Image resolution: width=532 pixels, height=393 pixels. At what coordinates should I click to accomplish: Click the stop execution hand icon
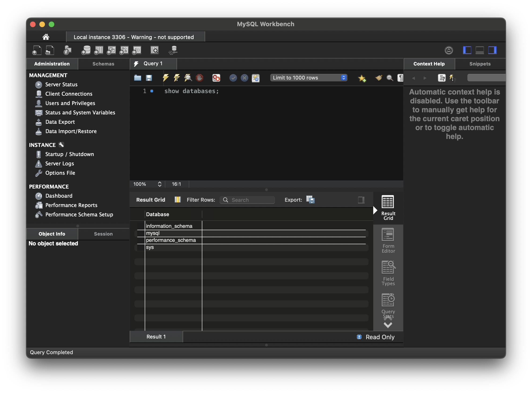[x=199, y=78]
